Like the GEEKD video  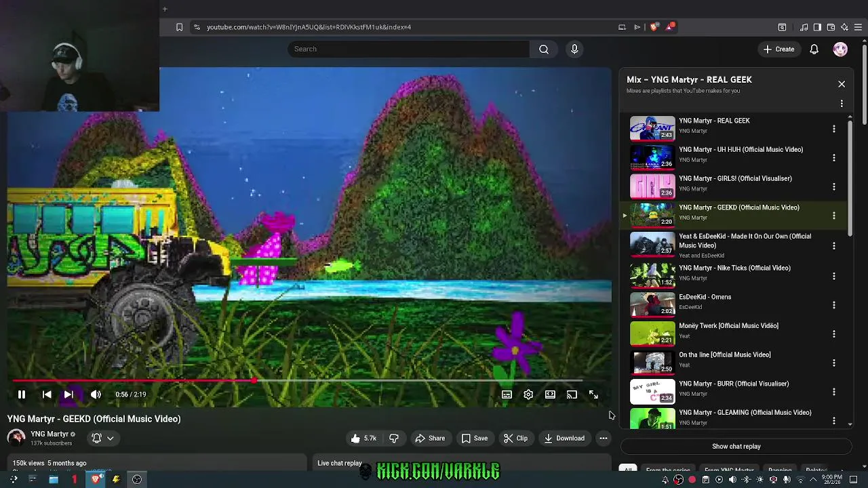tap(363, 439)
